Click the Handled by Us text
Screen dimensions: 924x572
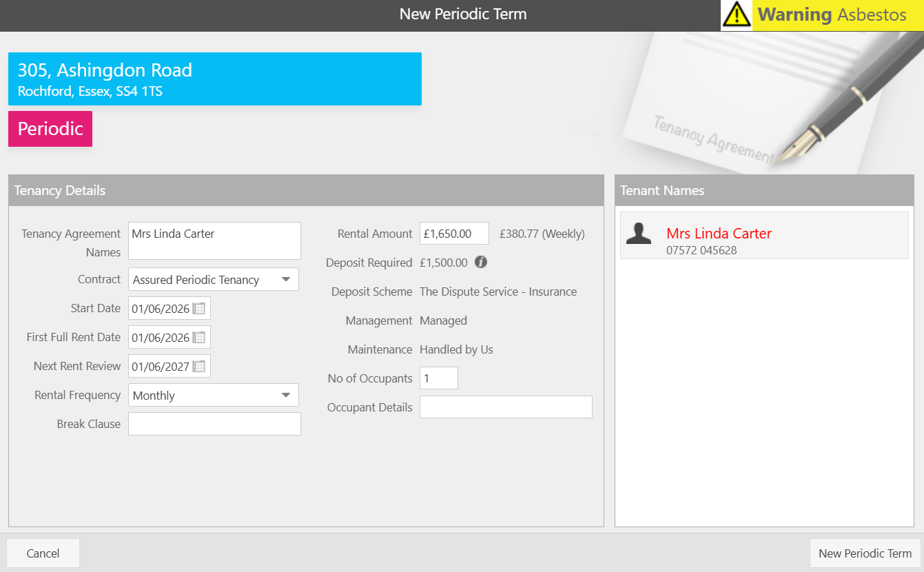coord(456,349)
